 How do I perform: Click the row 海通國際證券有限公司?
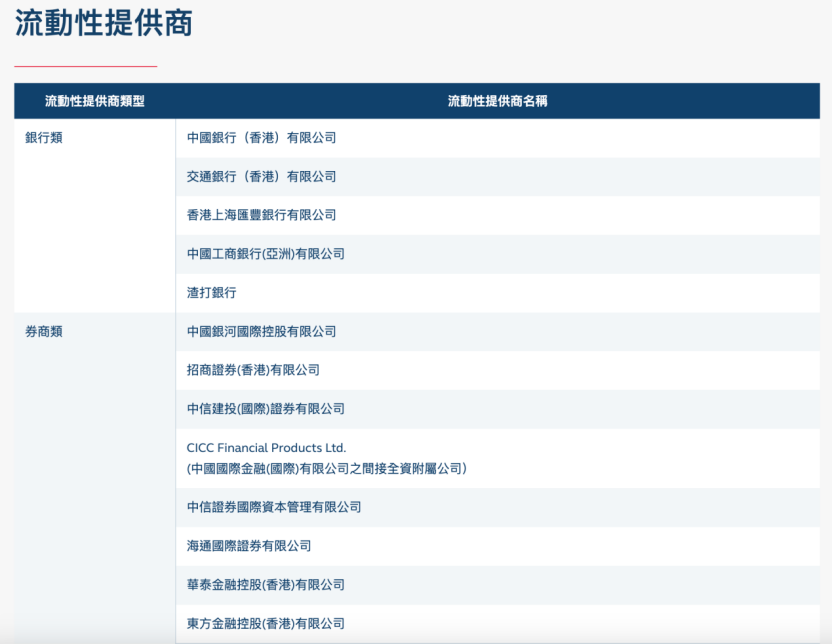[x=498, y=546]
